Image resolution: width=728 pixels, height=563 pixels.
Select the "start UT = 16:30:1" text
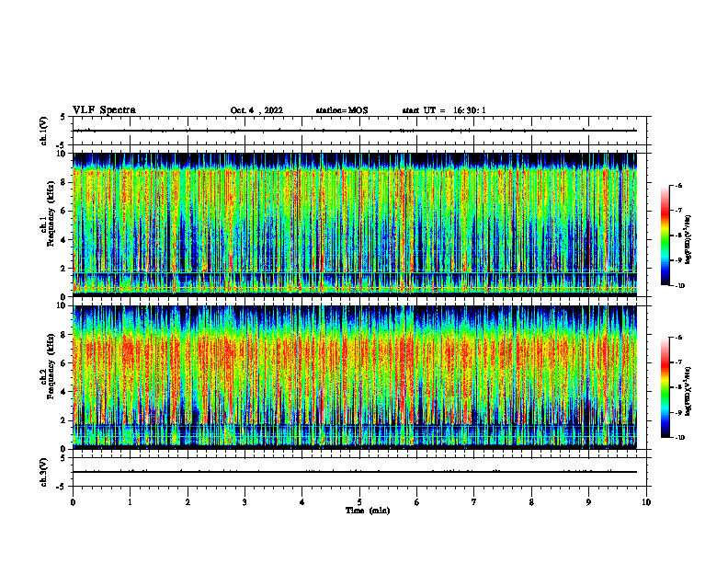coord(444,110)
